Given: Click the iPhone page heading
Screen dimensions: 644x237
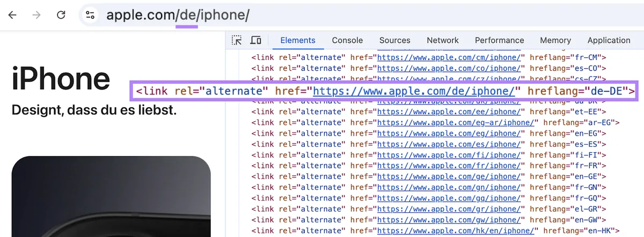Looking at the screenshot, I should [x=61, y=78].
